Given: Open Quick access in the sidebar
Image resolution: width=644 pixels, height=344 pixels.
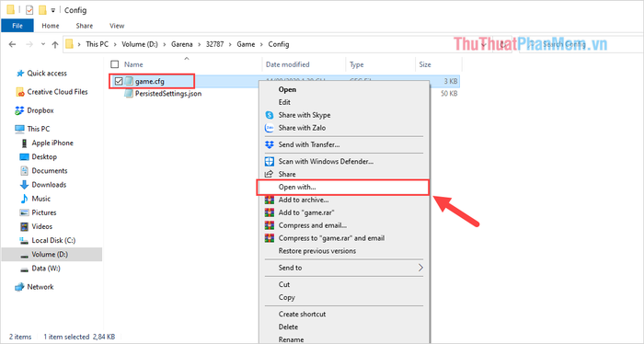Looking at the screenshot, I should click(47, 74).
